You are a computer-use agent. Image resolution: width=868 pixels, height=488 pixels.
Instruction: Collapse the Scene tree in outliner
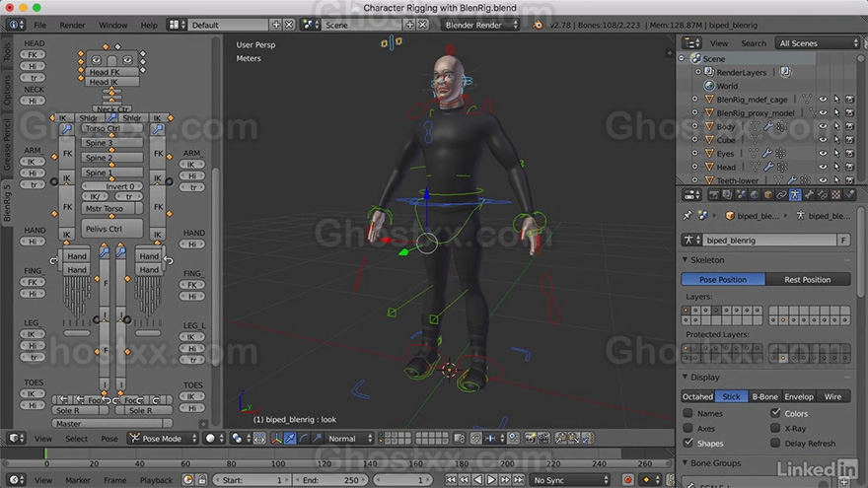pyautogui.click(x=682, y=58)
